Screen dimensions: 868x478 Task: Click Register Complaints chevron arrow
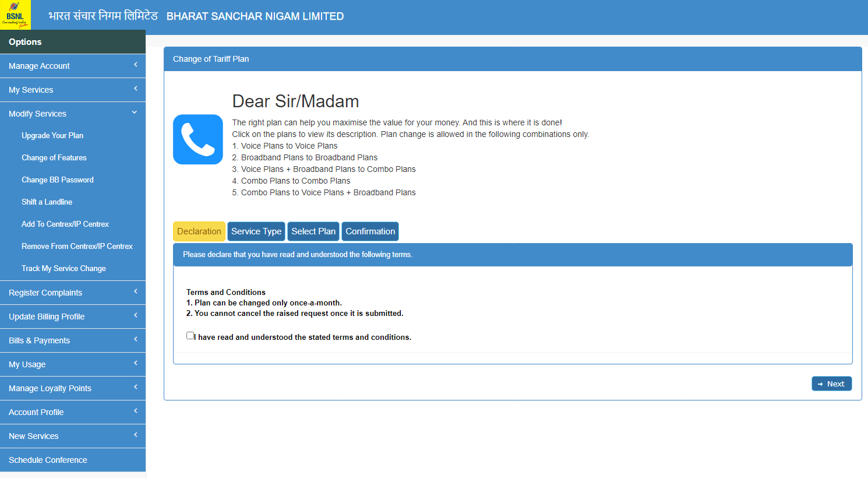click(136, 291)
